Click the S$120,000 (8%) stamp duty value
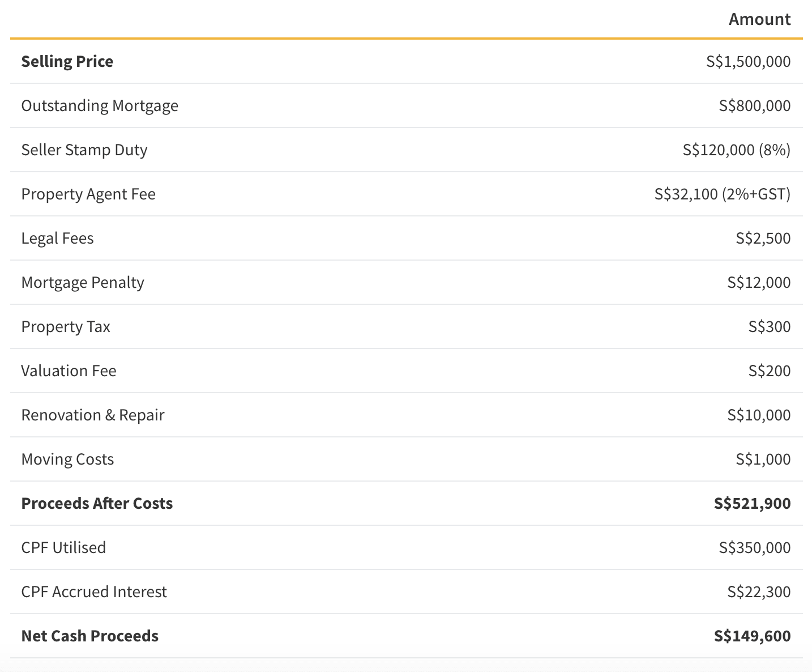Viewport: 812px width, 672px height. tap(737, 150)
